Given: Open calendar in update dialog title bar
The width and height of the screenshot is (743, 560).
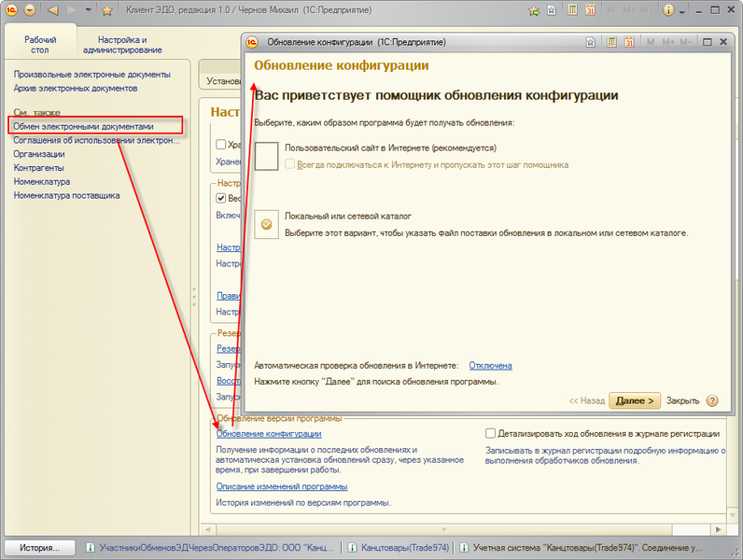Looking at the screenshot, I should pyautogui.click(x=629, y=42).
